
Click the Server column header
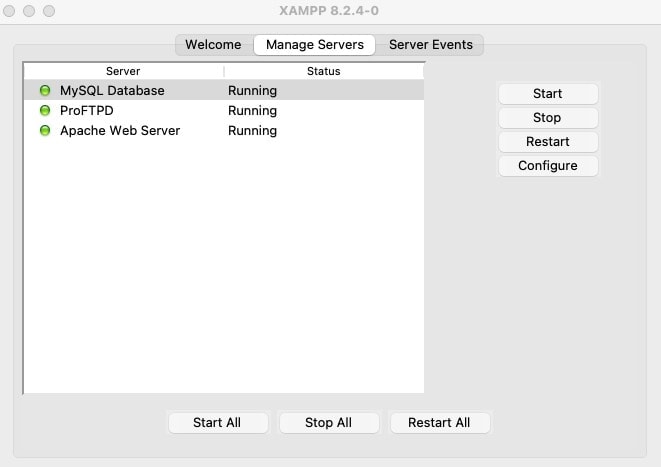(x=123, y=71)
